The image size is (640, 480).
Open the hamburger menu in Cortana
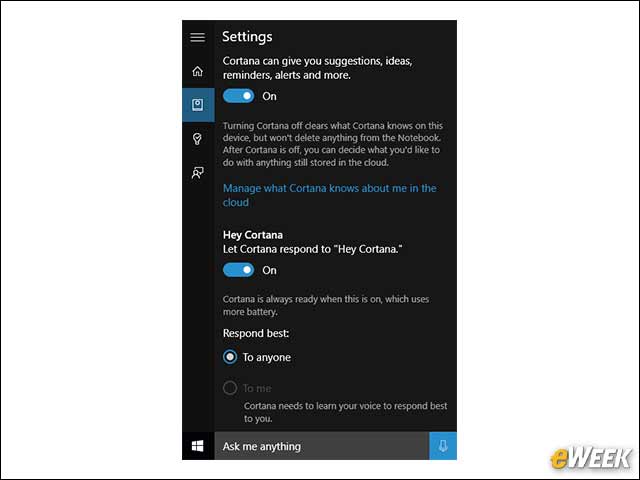(x=198, y=38)
